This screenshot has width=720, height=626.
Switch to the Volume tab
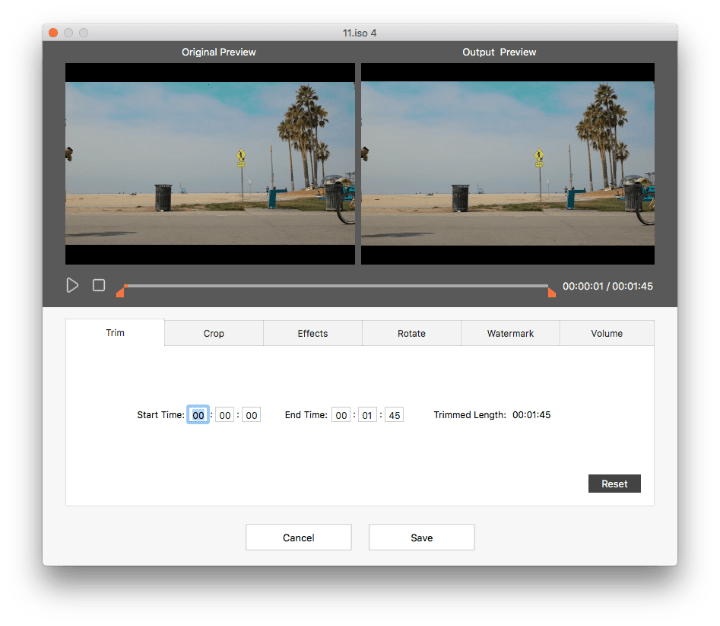[607, 333]
